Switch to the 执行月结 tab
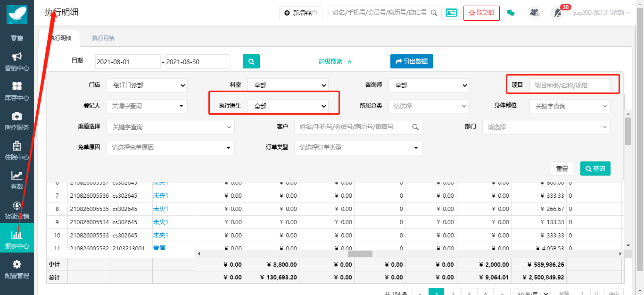The width and height of the screenshot is (644, 295). tap(103, 38)
